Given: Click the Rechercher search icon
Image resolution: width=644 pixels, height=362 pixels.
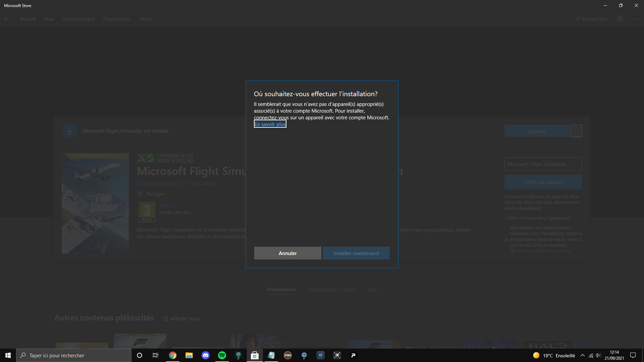Looking at the screenshot, I should [x=578, y=19].
